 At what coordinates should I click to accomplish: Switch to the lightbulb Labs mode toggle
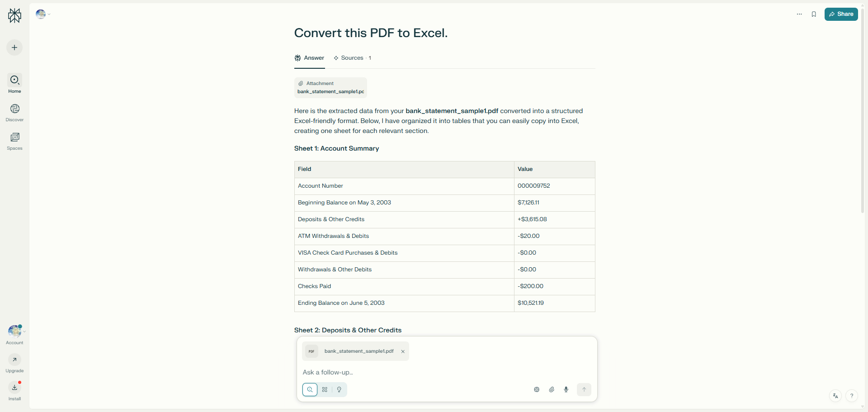[x=339, y=389]
